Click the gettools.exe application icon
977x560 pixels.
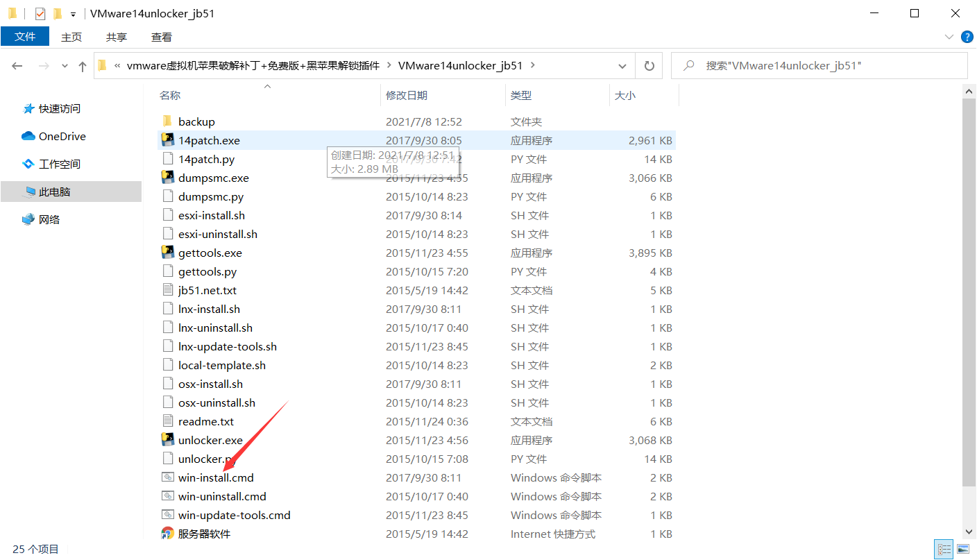[167, 253]
